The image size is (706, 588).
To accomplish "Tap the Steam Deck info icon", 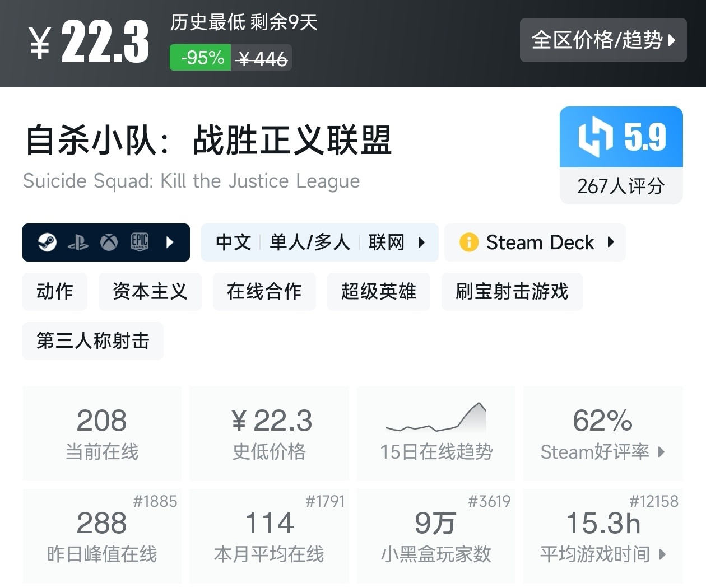I will 469,242.
